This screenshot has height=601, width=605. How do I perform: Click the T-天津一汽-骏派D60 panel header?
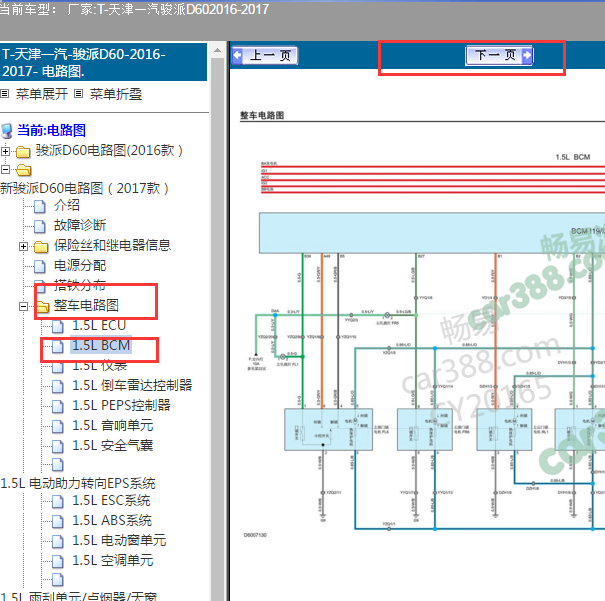coord(103,62)
